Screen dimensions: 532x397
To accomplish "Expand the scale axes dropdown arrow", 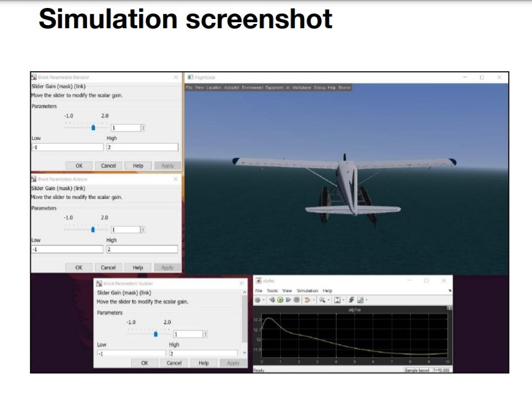I will [343, 300].
